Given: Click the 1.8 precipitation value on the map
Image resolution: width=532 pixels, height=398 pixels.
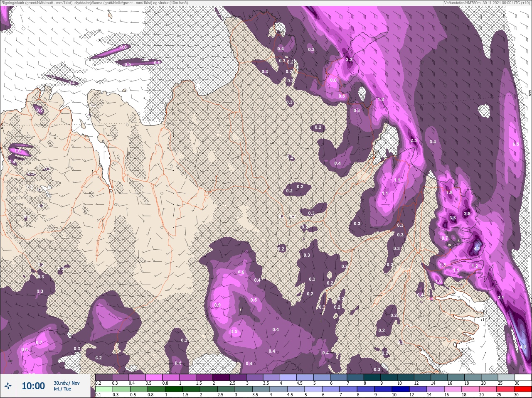Looking at the screenshot, I should pos(449,193).
